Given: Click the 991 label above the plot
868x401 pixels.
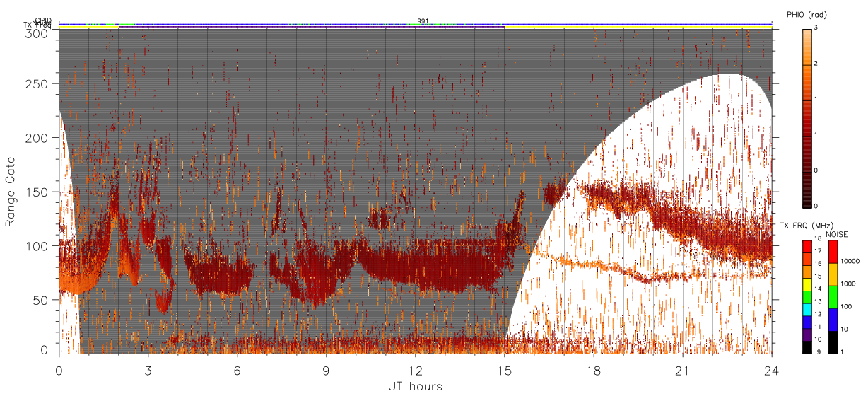Looking at the screenshot, I should click(x=423, y=21).
